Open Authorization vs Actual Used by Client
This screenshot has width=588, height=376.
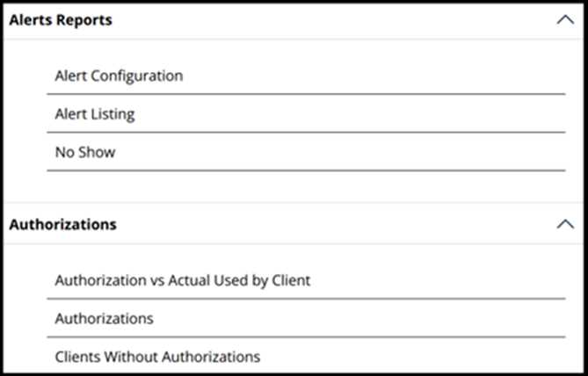[x=306, y=280]
